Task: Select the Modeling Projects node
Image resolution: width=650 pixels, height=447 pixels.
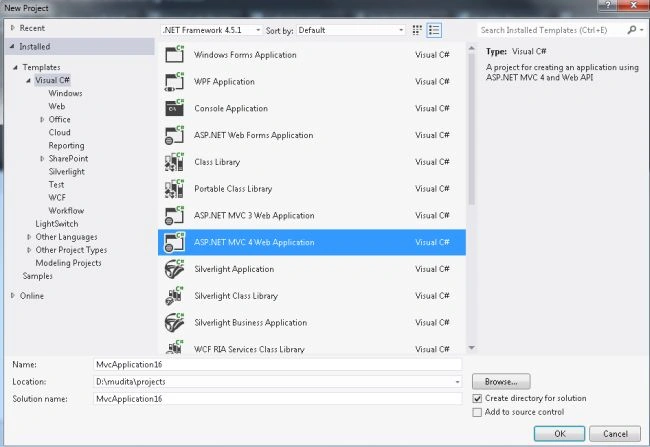Action: point(68,263)
